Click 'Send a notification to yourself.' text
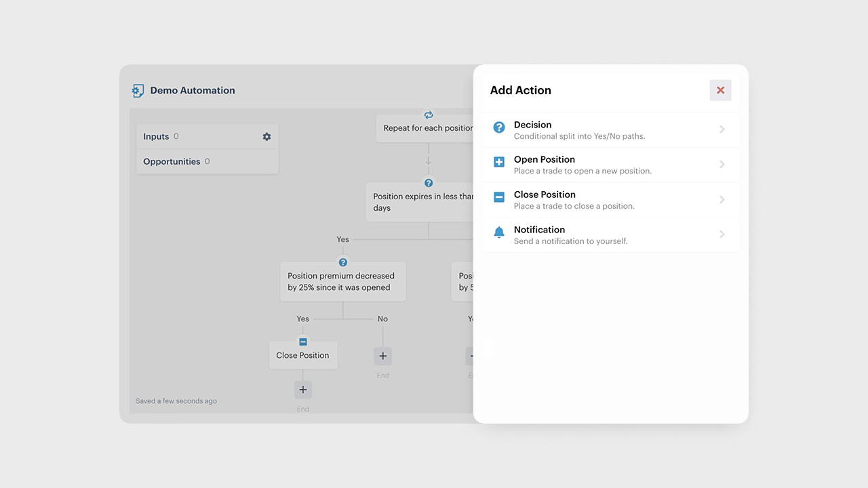This screenshot has height=488, width=868. (x=571, y=241)
